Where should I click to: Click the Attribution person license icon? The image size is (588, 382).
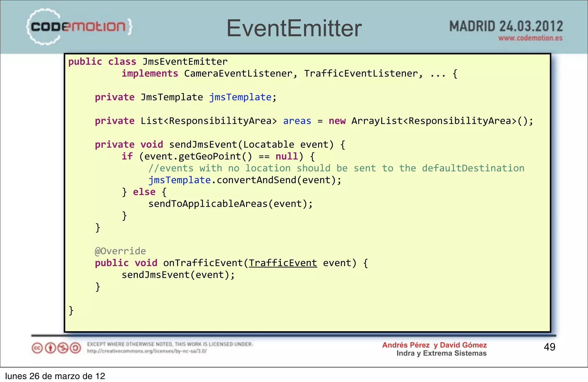point(50,348)
